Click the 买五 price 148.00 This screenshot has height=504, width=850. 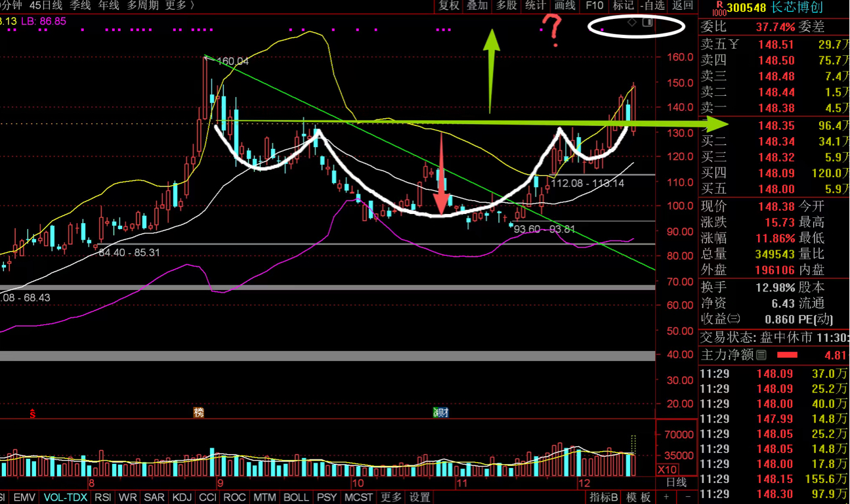point(776,189)
